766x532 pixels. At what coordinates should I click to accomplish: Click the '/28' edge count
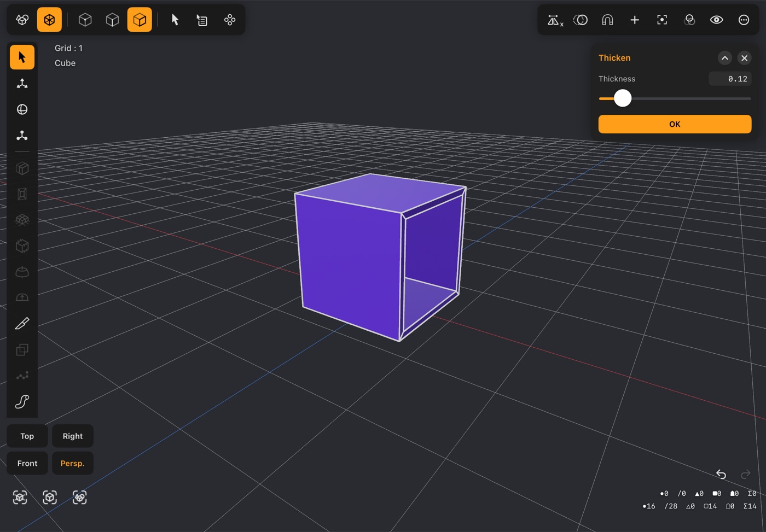coord(671,506)
